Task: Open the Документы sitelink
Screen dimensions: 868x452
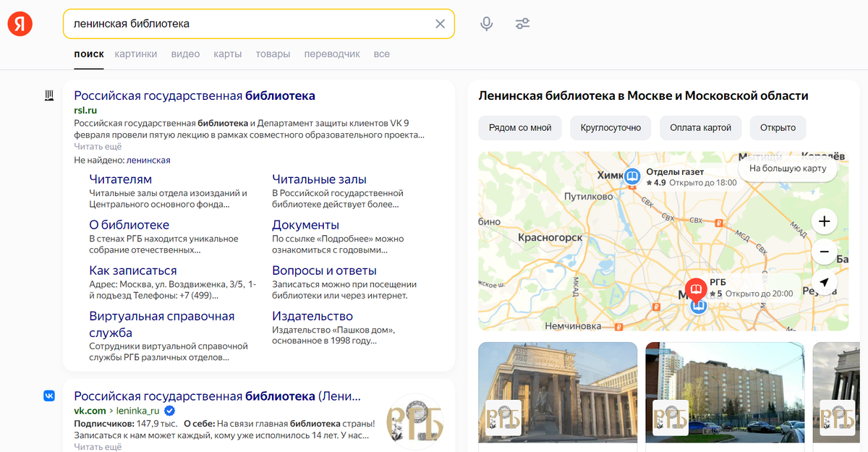Action: (305, 225)
